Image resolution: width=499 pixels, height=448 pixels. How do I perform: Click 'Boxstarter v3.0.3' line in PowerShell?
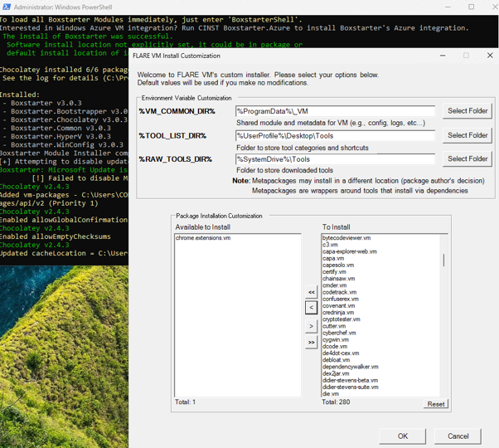pos(46,103)
